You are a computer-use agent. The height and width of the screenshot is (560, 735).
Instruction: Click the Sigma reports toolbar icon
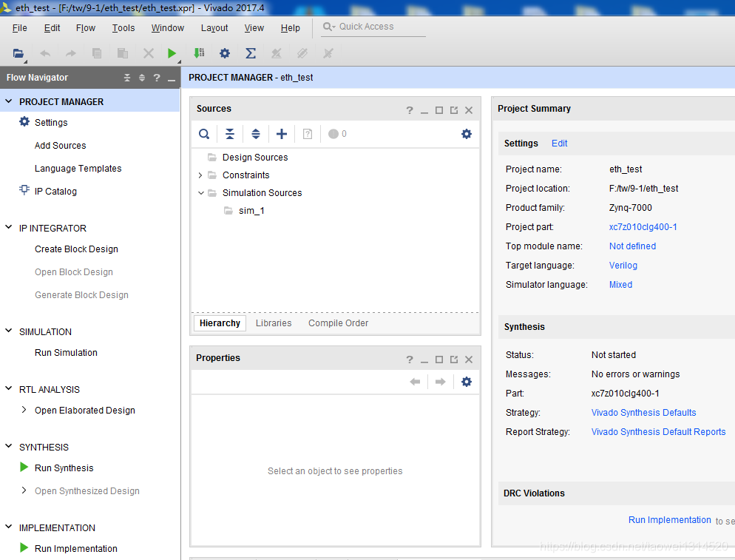pos(251,53)
